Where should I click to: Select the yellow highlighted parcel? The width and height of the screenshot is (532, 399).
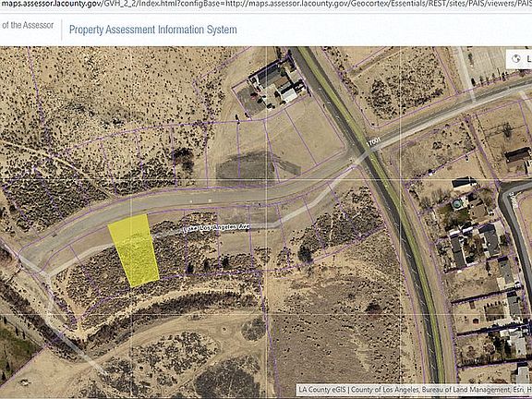(x=134, y=250)
